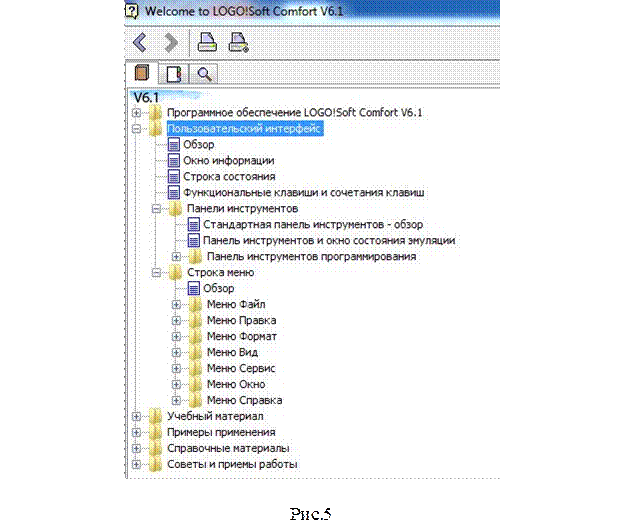This screenshot has height=529, width=624.
Task: Expand Меню Справка node
Action: 176,400
